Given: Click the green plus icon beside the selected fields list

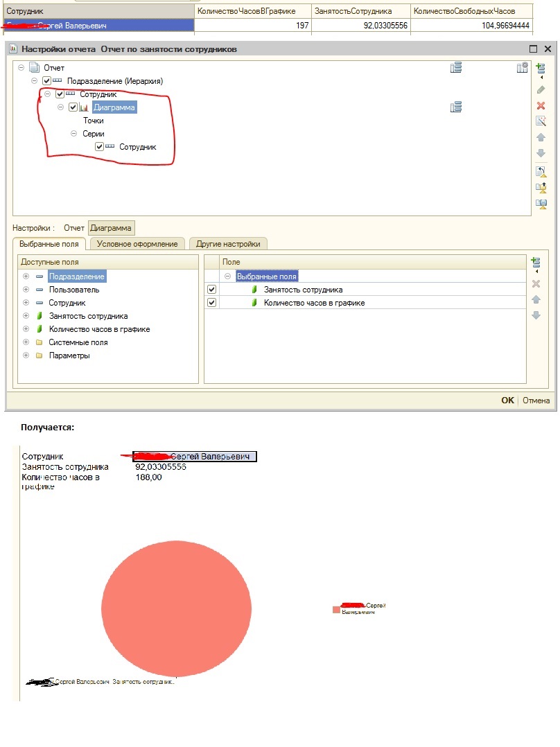Looking at the screenshot, I should 536,264.
